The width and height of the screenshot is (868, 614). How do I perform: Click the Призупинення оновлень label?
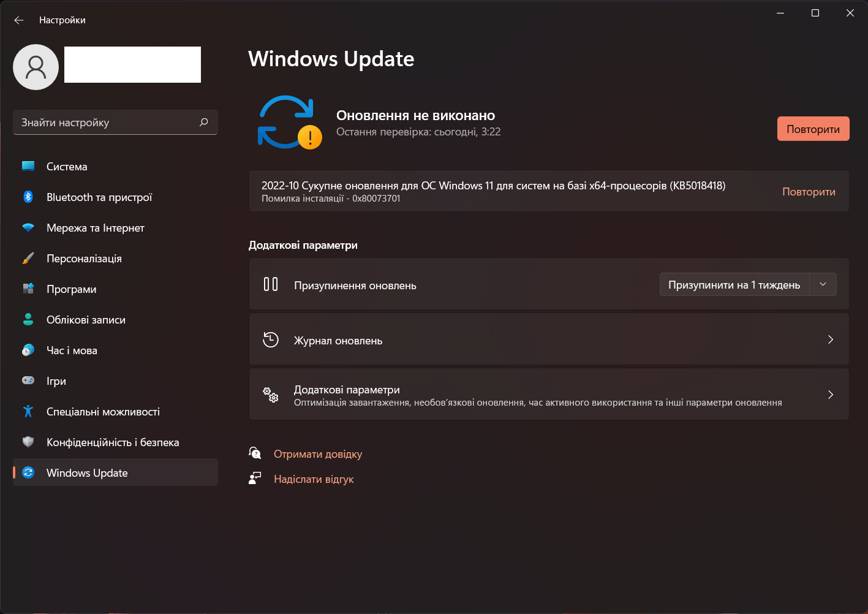point(355,286)
